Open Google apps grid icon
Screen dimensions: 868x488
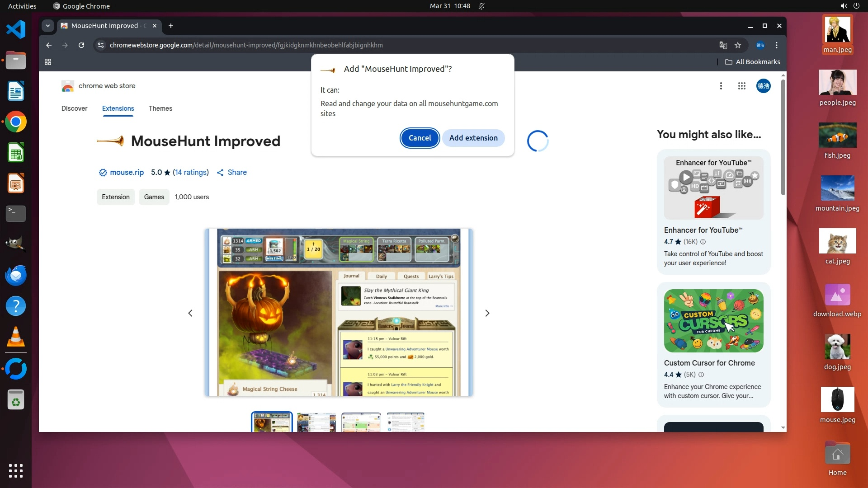pyautogui.click(x=741, y=86)
